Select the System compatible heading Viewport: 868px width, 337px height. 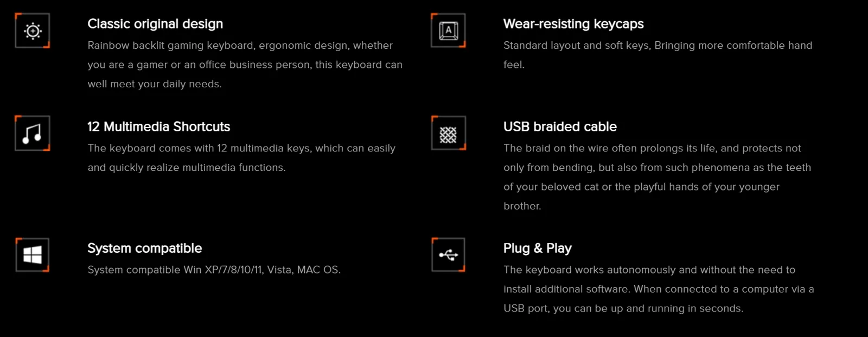pos(145,248)
